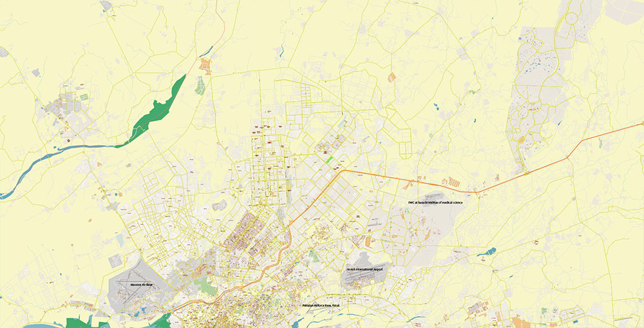
Task: Click the pale green patch below orange block
Action: point(200,86)
